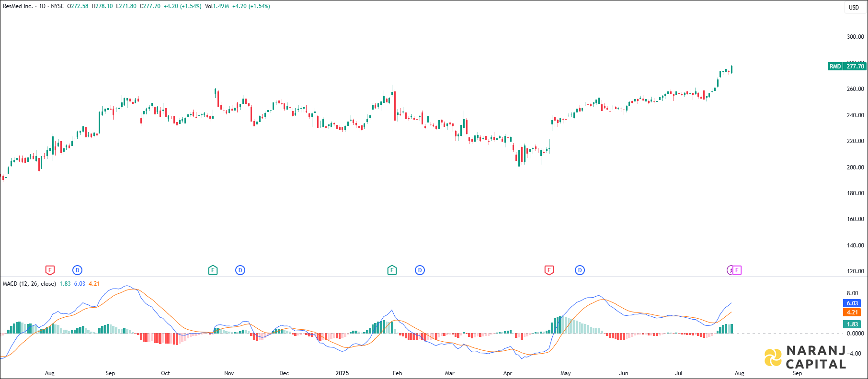Click the Nov label on time axis
868x379 pixels.
(229, 373)
